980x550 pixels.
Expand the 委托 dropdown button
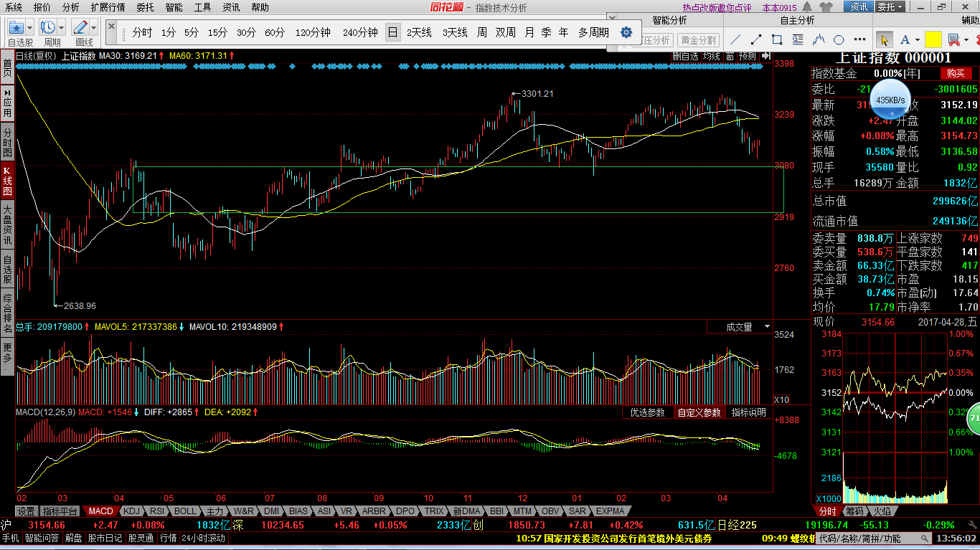(890, 6)
